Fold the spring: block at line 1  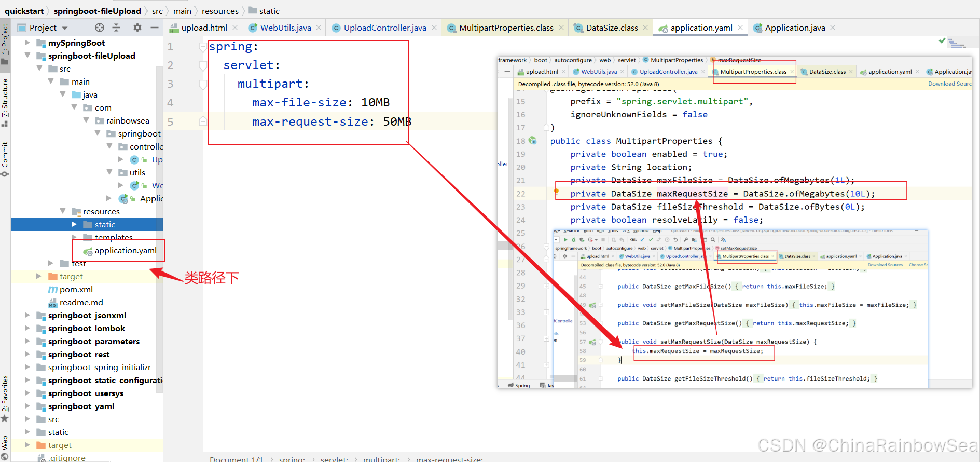(x=203, y=47)
